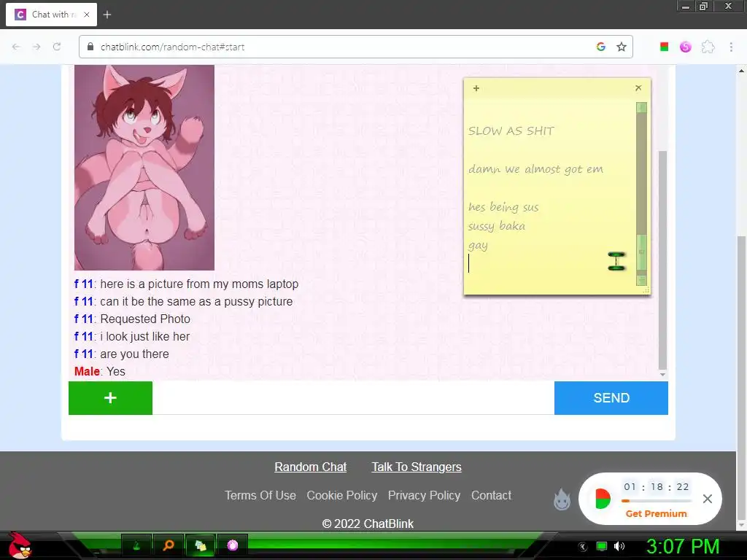Click the Get Premium link
747x560 pixels.
(x=656, y=513)
